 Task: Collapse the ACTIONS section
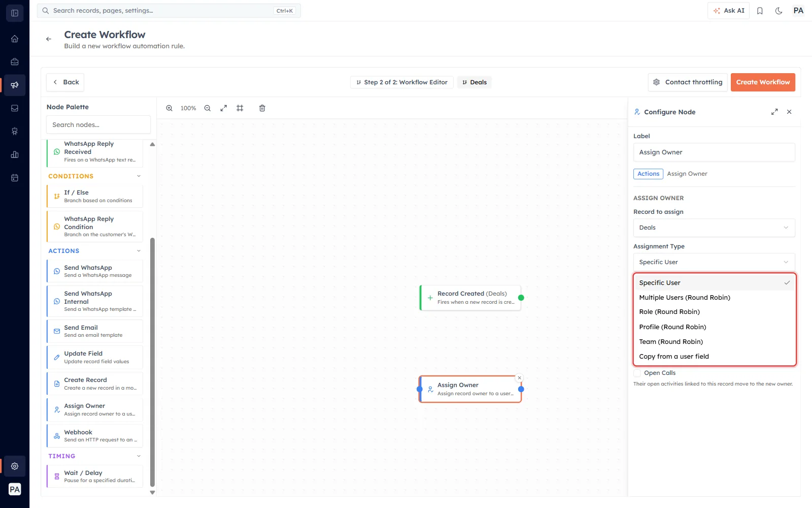(x=139, y=251)
